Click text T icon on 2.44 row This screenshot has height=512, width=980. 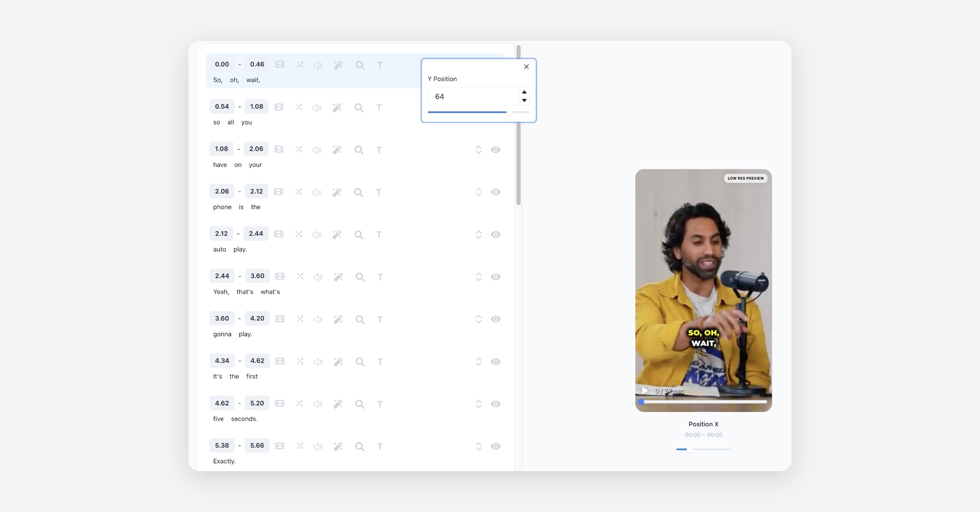tap(380, 277)
